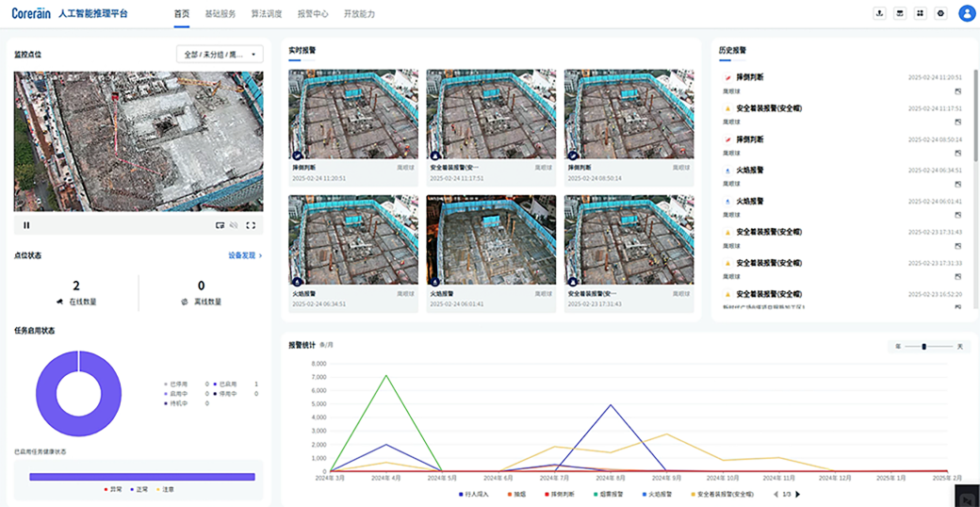
Task: Unmute the monitoring video audio
Action: click(x=235, y=225)
